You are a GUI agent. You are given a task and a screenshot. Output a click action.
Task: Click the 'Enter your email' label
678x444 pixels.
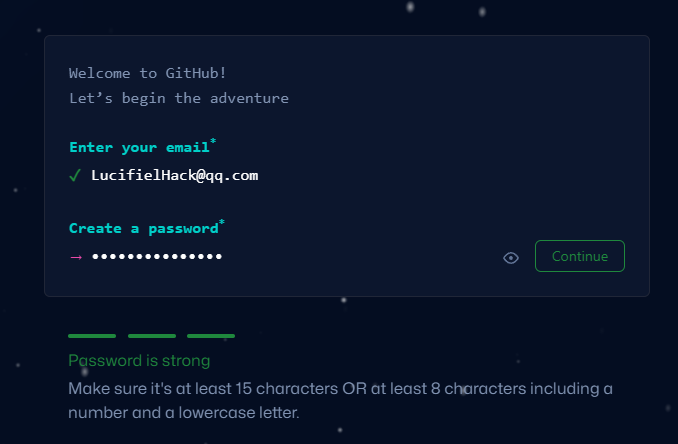[139, 147]
